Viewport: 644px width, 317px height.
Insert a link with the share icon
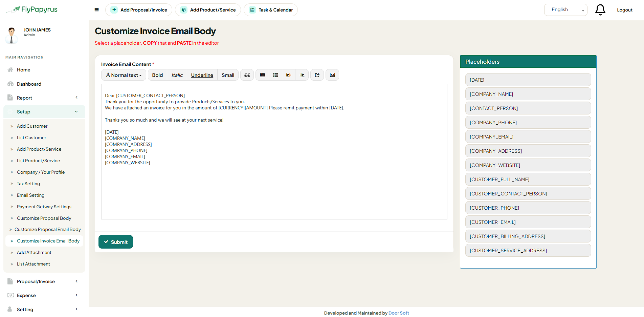[x=317, y=75]
